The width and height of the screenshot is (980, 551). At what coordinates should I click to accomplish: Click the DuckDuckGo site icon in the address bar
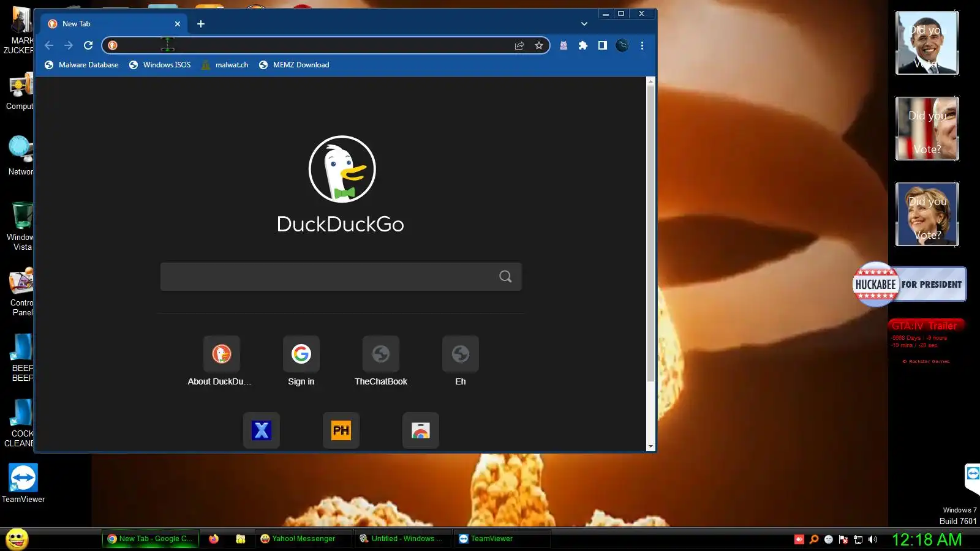(113, 45)
